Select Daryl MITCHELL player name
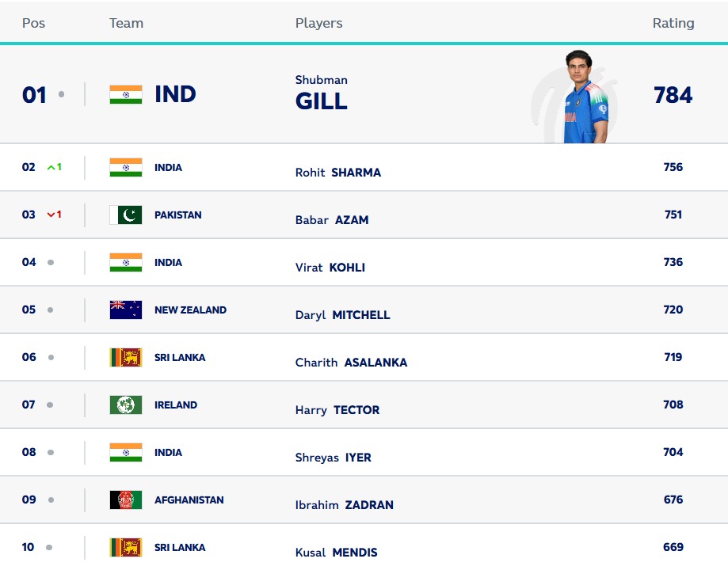 click(343, 315)
